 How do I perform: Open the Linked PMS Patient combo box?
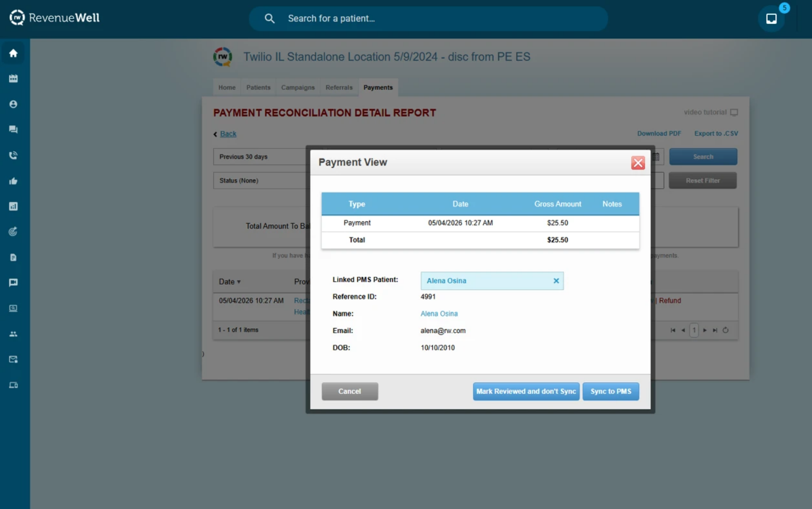[492, 281]
